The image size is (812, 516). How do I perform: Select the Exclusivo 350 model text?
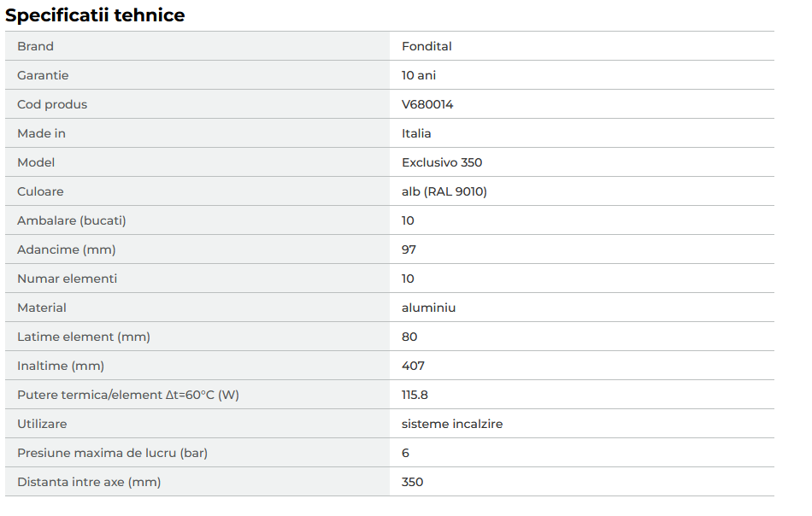pyautogui.click(x=442, y=162)
